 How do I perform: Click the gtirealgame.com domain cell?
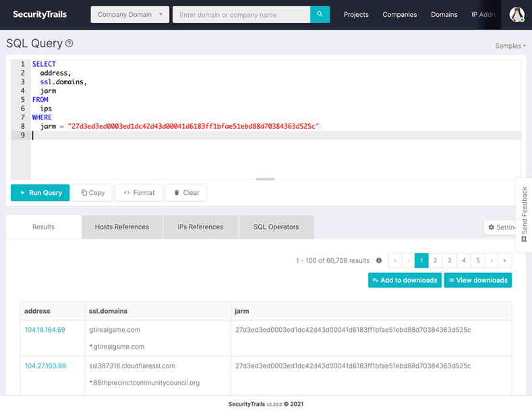tap(115, 330)
